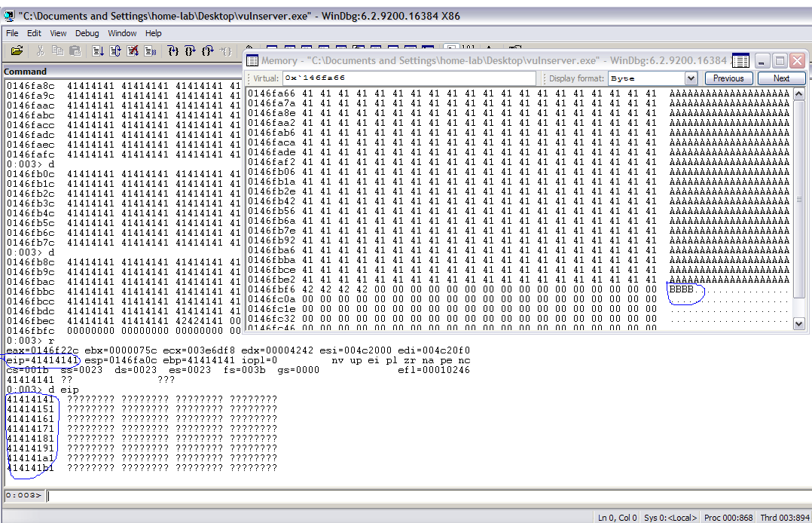Image resolution: width=812 pixels, height=523 pixels.
Task: Click the Previous button in Memory window
Action: pos(728,78)
